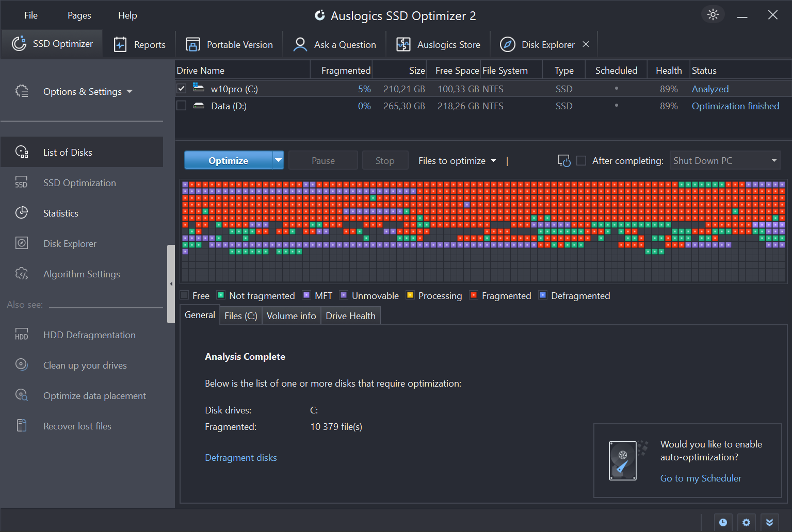This screenshot has height=532, width=792.
Task: Uncheck the w10pro (C:) drive checkbox
Action: click(x=181, y=89)
